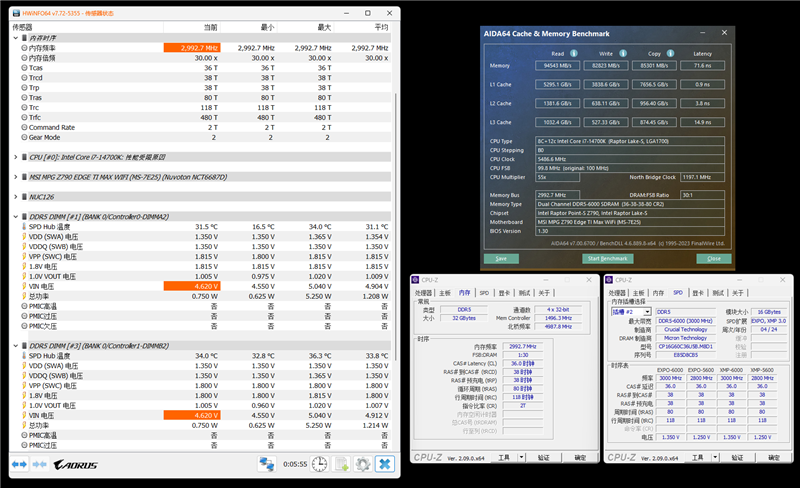Viewport: 800px width, 488px height.
Task: Switch to 内存 tab in right CPU-Z
Action: click(658, 292)
